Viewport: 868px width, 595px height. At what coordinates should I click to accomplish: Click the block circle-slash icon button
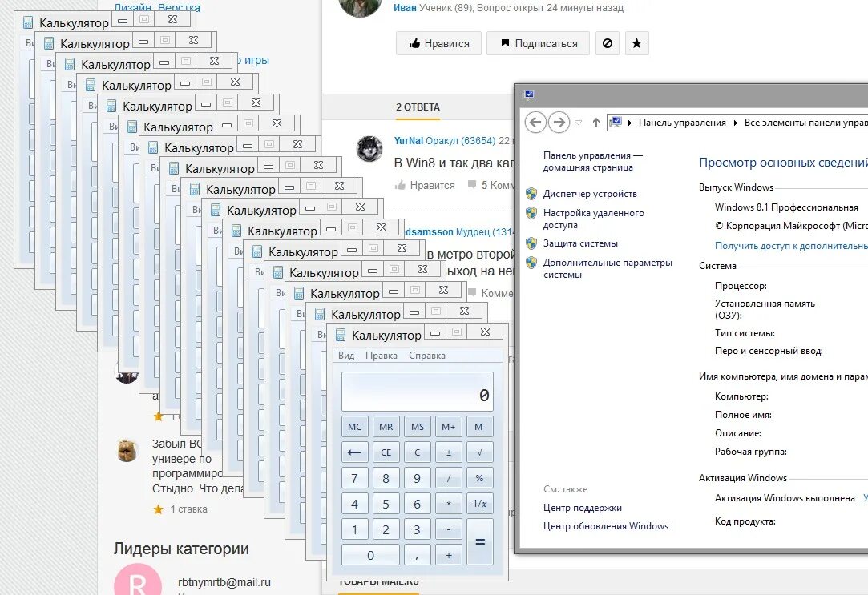point(608,43)
